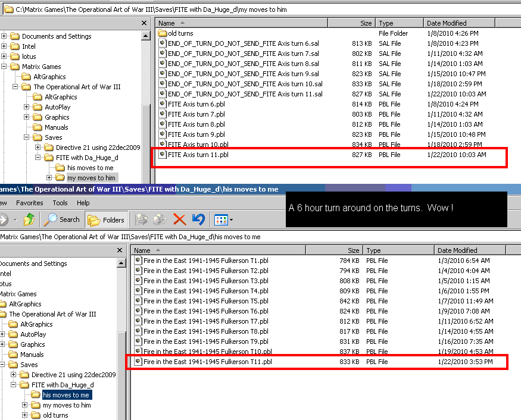Screen dimensions: 521x420
Task: Expand Graphics folder in upper tree
Action: pyautogui.click(x=27, y=117)
